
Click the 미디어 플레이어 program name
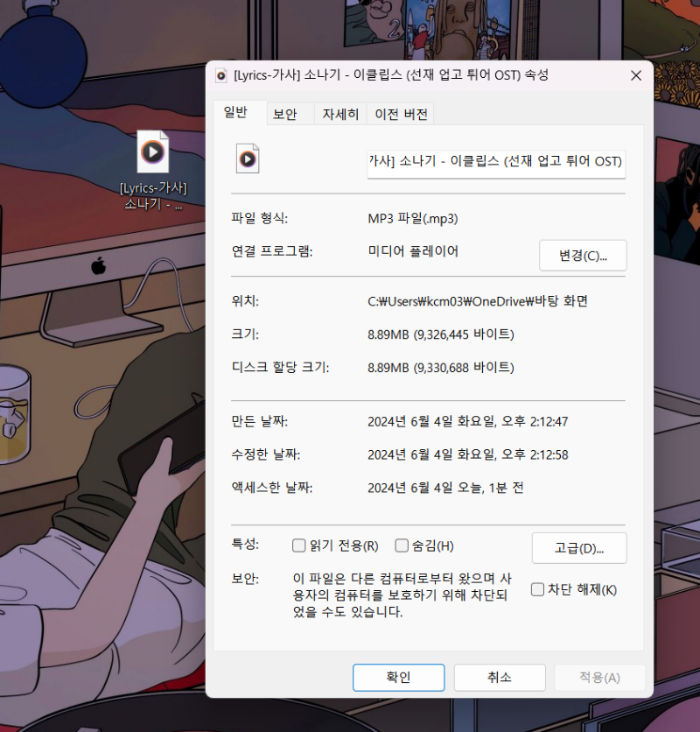[x=413, y=251]
